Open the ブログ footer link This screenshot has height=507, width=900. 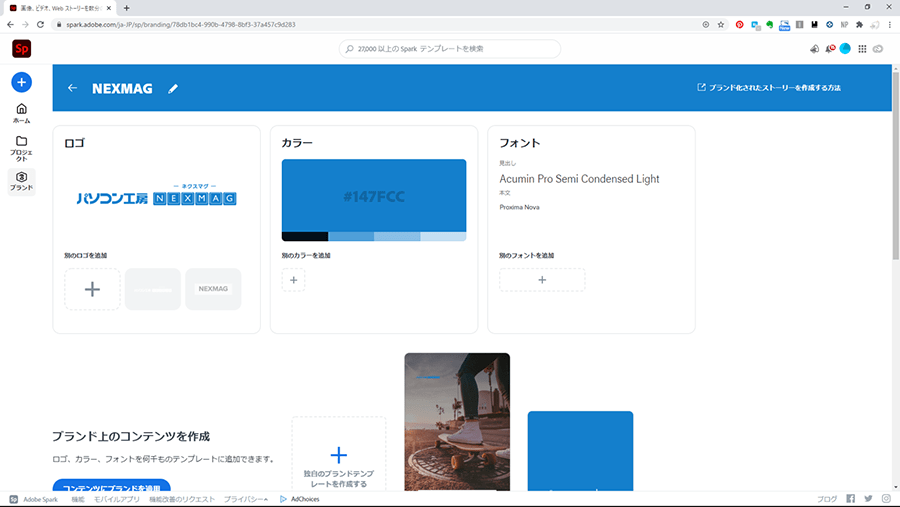pos(827,499)
